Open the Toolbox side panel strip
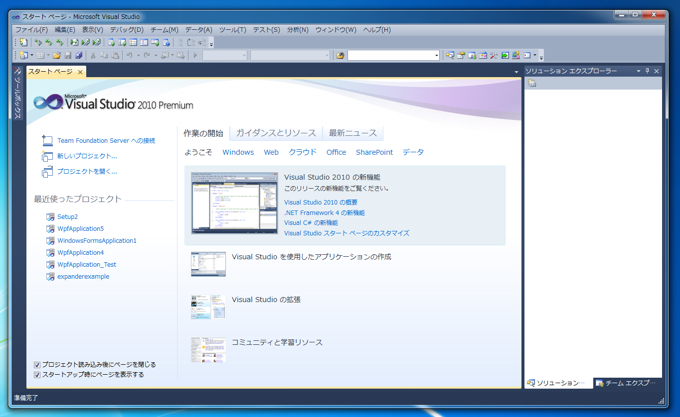 pos(17,93)
